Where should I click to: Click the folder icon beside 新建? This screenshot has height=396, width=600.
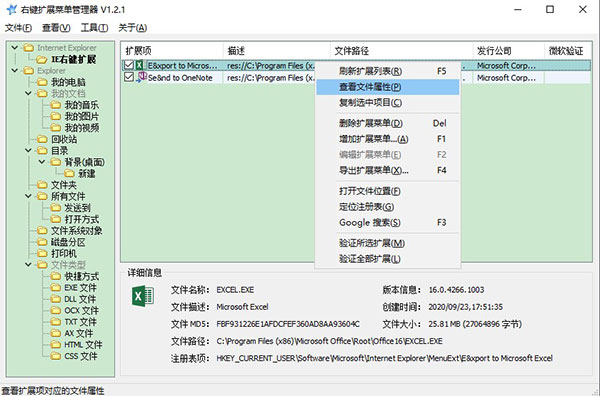click(69, 174)
